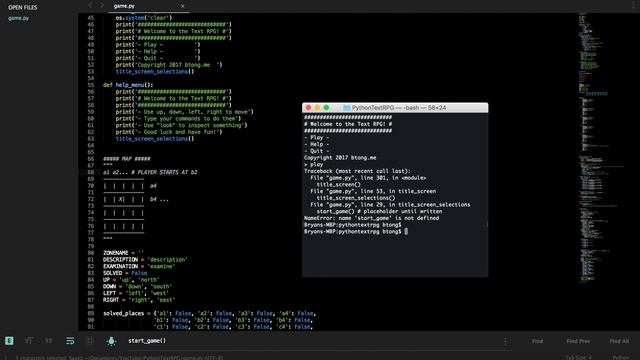The width and height of the screenshot is (640, 360).
Task: Click the Find All button
Action: click(x=619, y=341)
